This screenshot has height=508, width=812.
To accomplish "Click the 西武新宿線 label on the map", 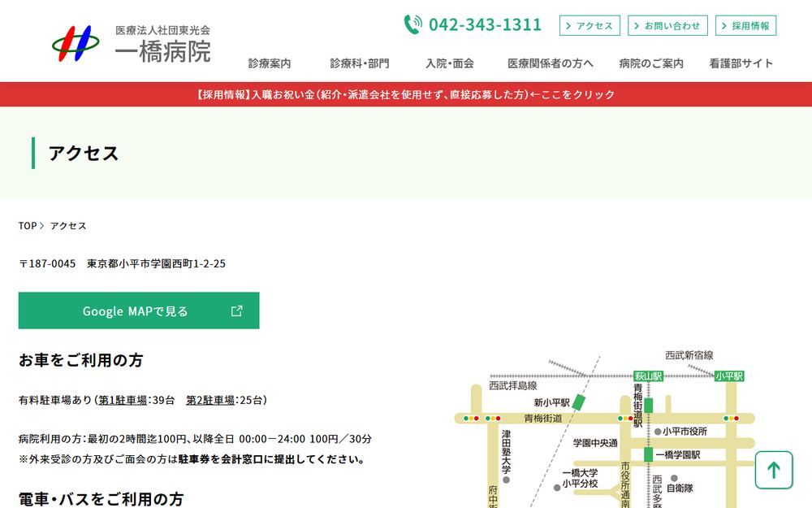I will [x=689, y=355].
